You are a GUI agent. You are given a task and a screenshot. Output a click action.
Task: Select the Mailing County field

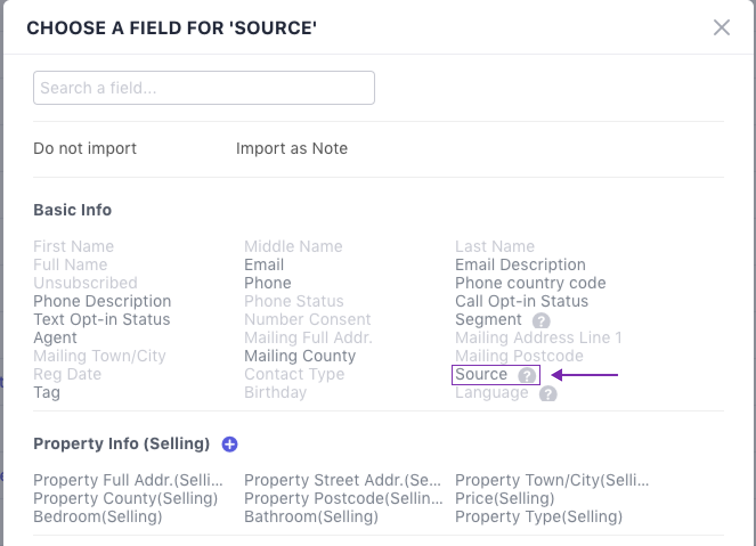pos(300,356)
